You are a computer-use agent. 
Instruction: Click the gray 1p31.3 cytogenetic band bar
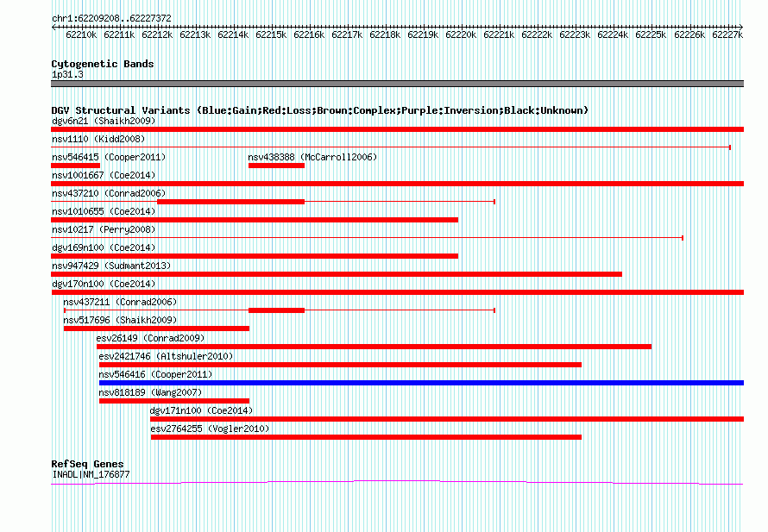click(397, 84)
